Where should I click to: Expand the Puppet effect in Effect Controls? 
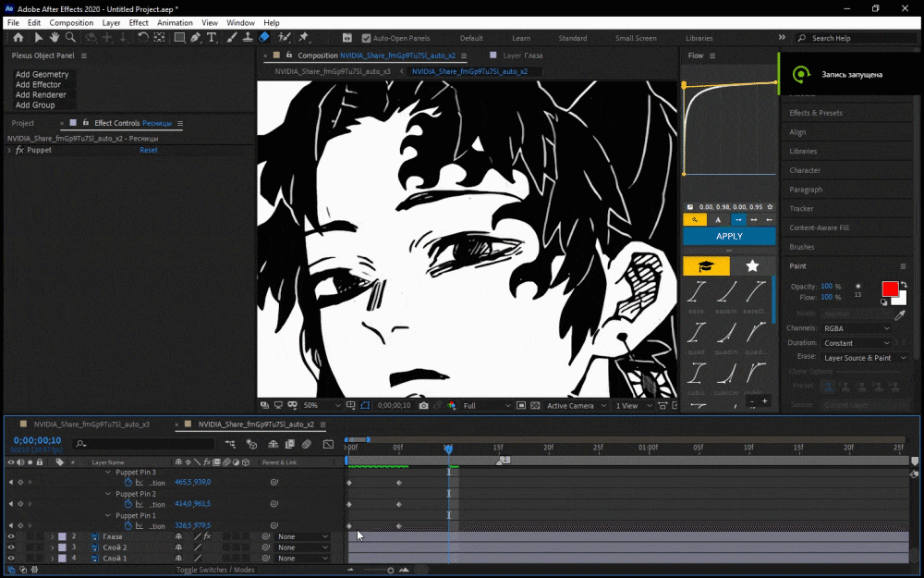pyautogui.click(x=9, y=151)
